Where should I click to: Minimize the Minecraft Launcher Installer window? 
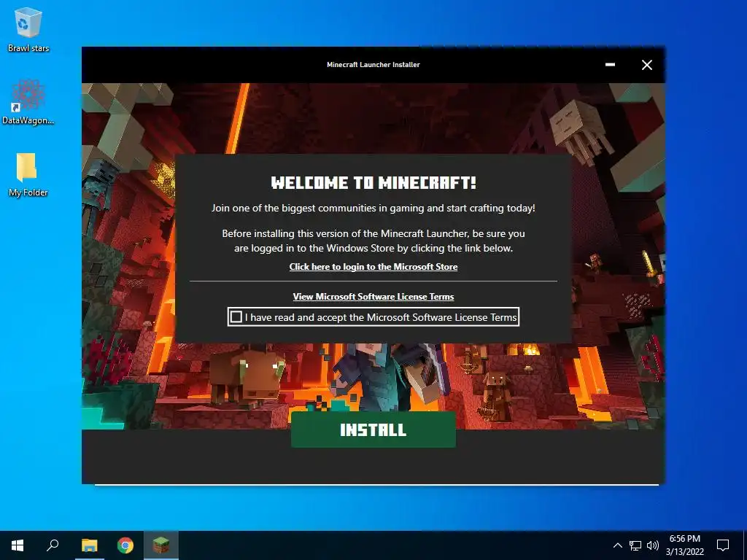pos(610,65)
